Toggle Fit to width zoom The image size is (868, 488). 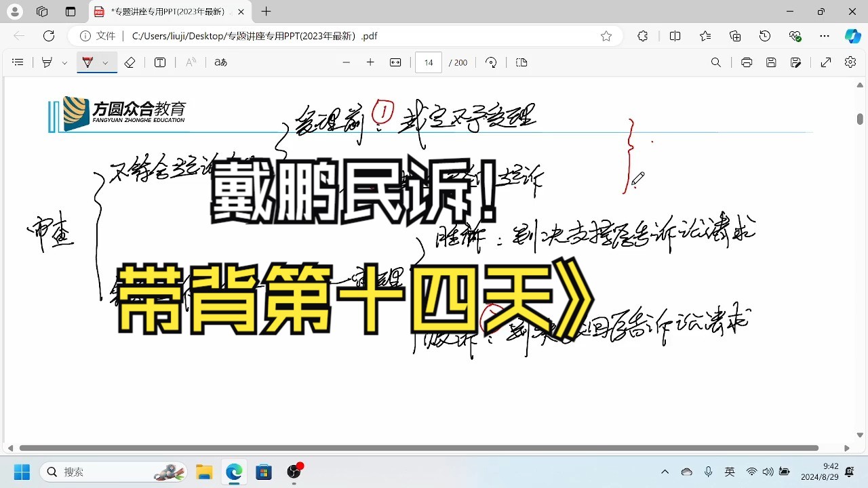395,62
